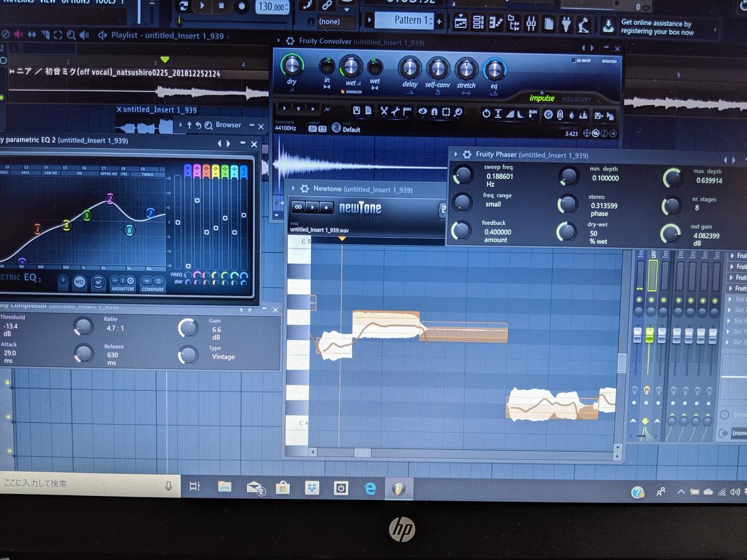Expand the arrow left of the Newtone title
The height and width of the screenshot is (560, 747).
pyautogui.click(x=294, y=189)
